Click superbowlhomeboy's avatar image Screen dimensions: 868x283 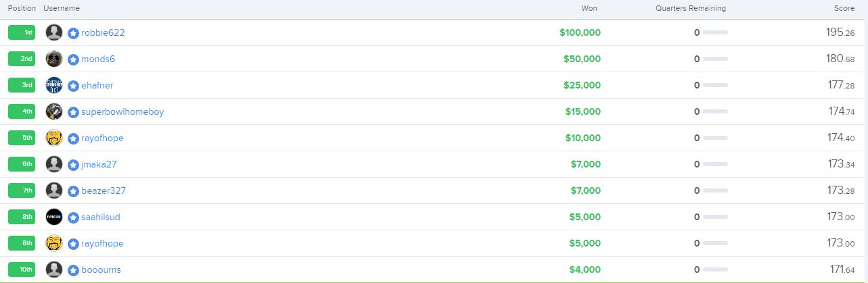click(54, 111)
